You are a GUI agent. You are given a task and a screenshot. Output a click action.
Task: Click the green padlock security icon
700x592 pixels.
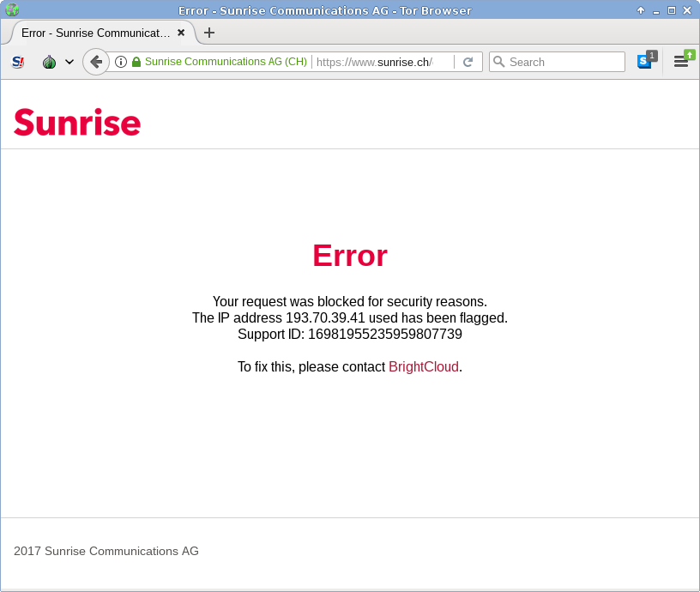pos(136,62)
